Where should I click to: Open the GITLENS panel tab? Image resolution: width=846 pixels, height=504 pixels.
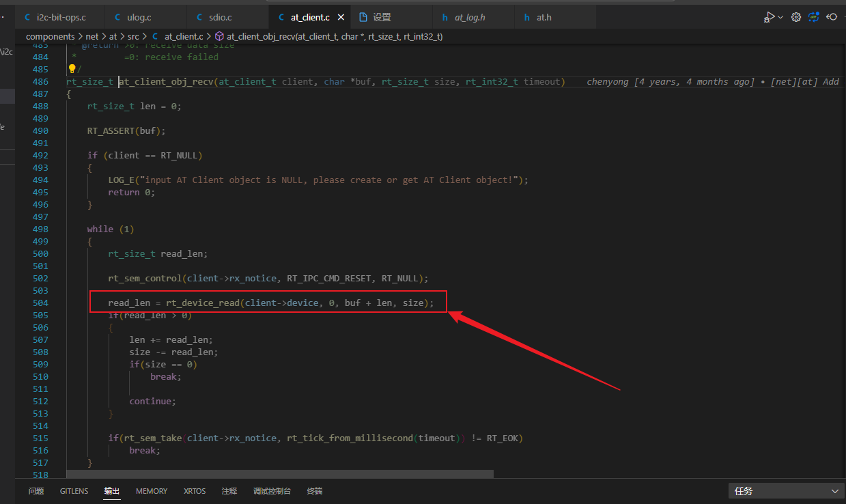(x=74, y=491)
